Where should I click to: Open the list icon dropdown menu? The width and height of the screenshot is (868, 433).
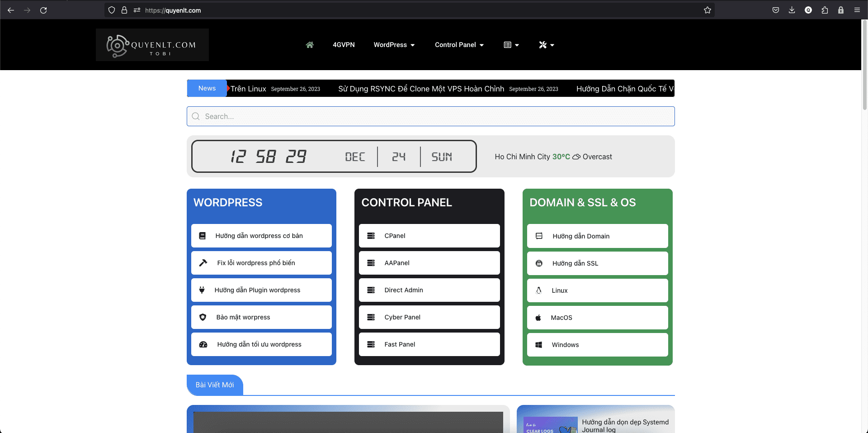[x=511, y=45]
